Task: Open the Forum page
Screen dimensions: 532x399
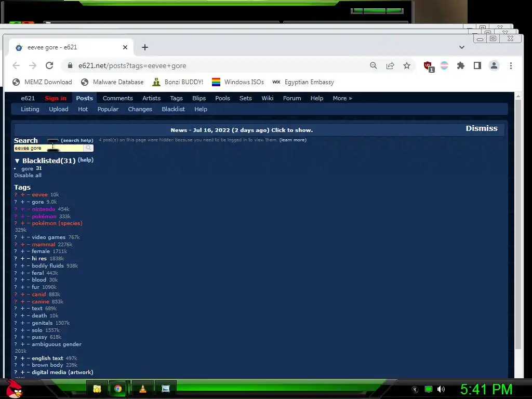Action: [292, 98]
